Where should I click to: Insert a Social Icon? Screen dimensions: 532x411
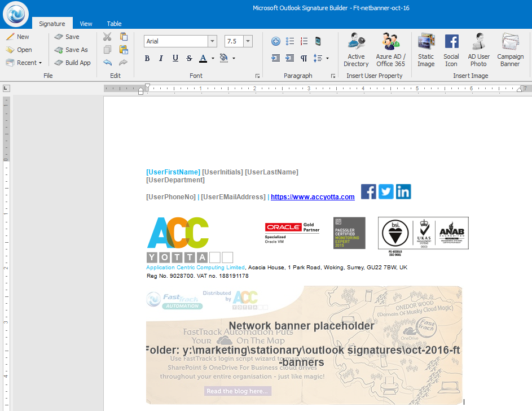(x=451, y=50)
